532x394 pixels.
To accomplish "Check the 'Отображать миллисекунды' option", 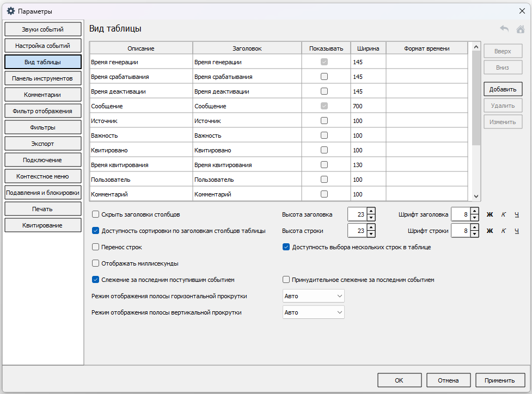I will [x=96, y=263].
